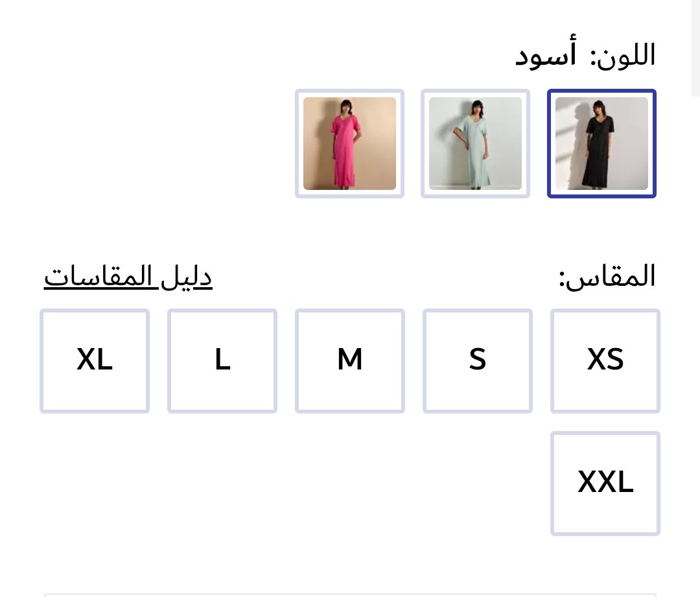700x597 pixels.
Task: Click the scrollbar at the right edge
Action: click(695, 49)
